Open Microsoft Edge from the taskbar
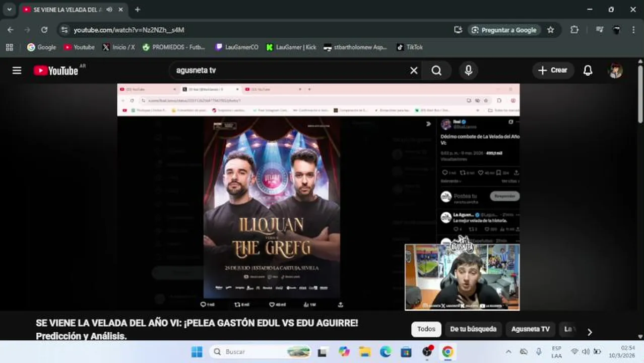 385,352
